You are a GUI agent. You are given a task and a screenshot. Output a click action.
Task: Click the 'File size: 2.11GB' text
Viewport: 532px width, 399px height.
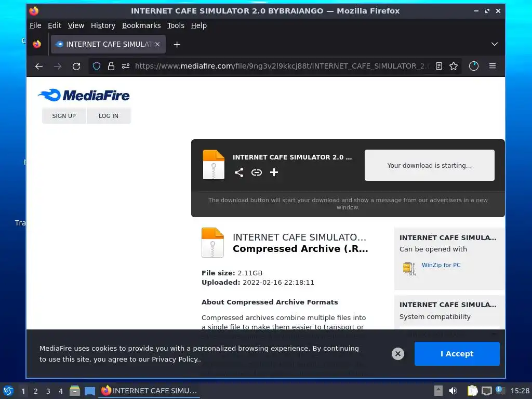point(232,273)
